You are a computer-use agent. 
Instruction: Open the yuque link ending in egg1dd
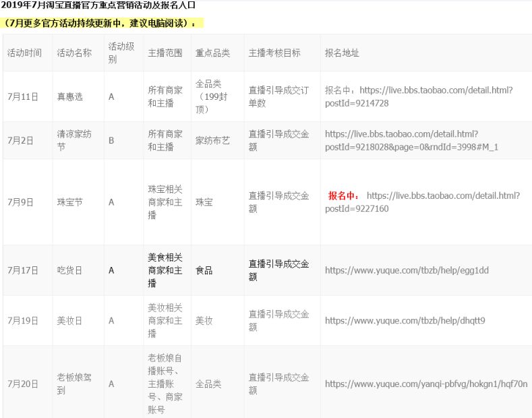click(x=407, y=270)
